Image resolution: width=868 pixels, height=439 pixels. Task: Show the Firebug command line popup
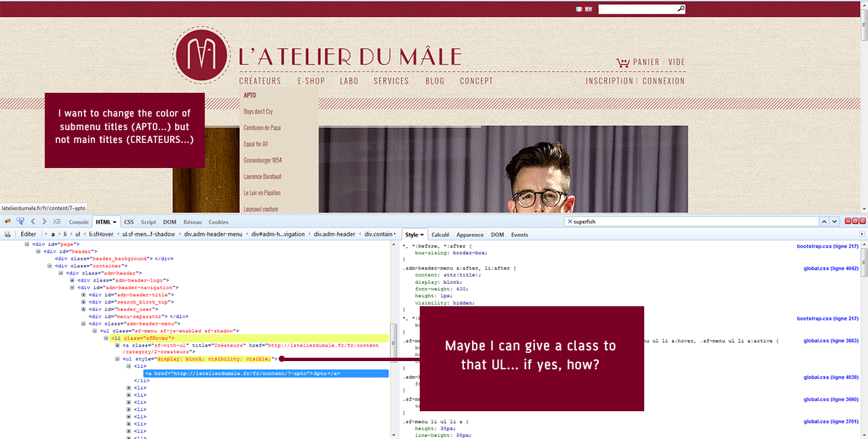coord(58,222)
